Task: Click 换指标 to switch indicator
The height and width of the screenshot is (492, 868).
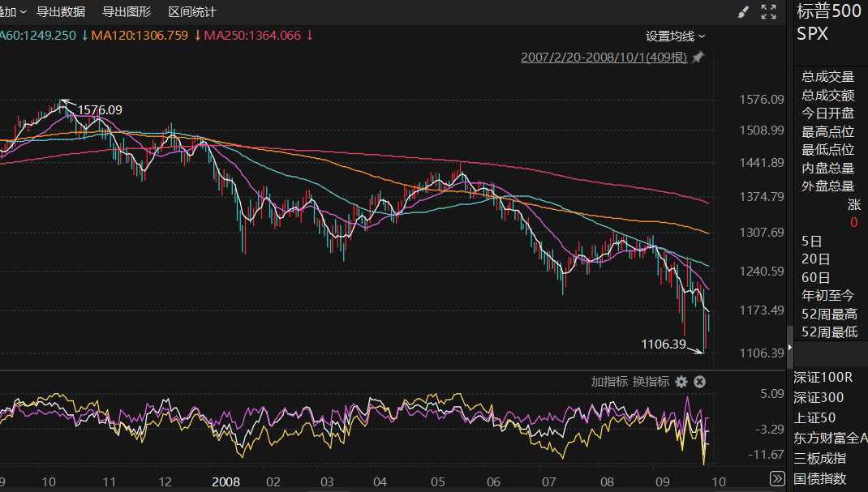Action: (651, 382)
